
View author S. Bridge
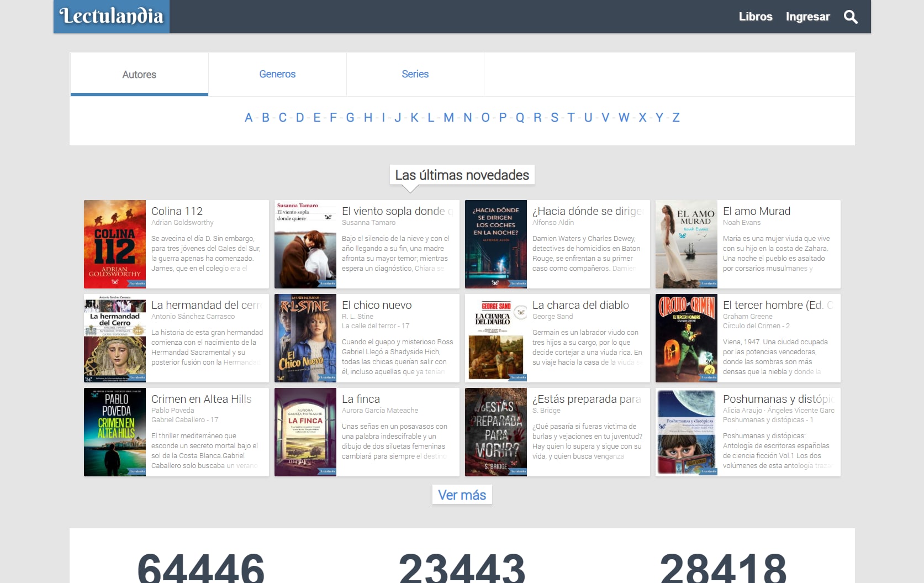[x=546, y=410]
